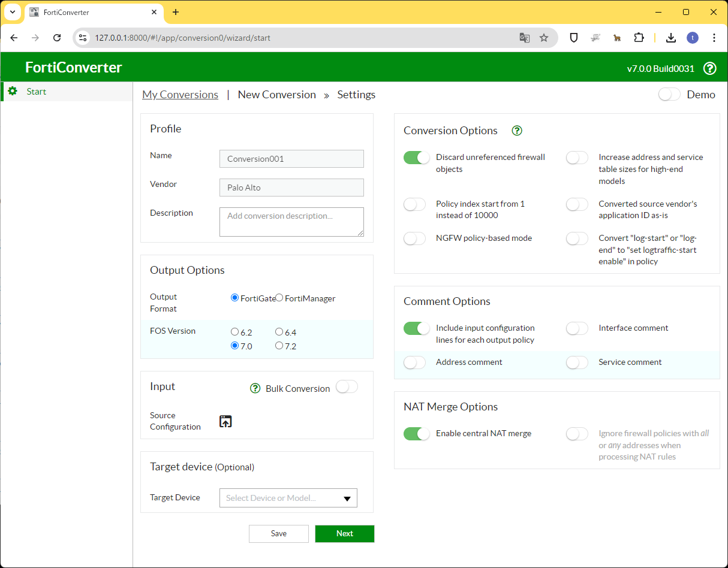Click the Name field Conversion001

[x=291, y=159]
